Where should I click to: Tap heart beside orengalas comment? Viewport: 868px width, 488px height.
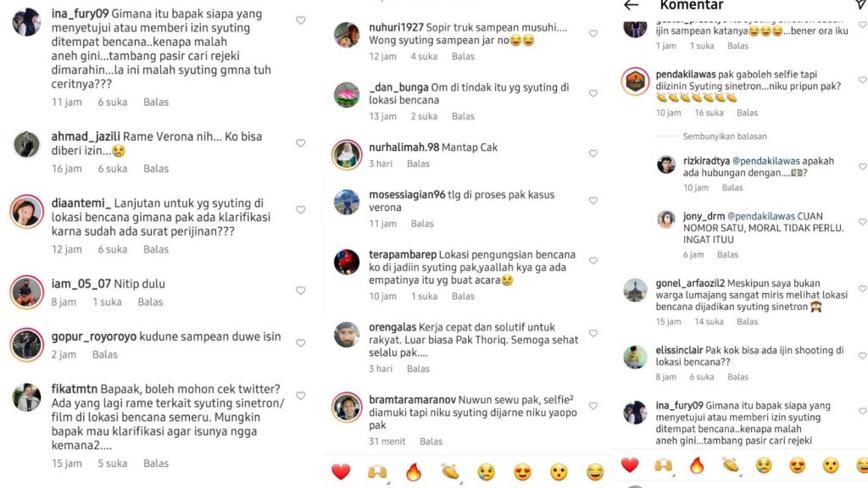click(593, 333)
